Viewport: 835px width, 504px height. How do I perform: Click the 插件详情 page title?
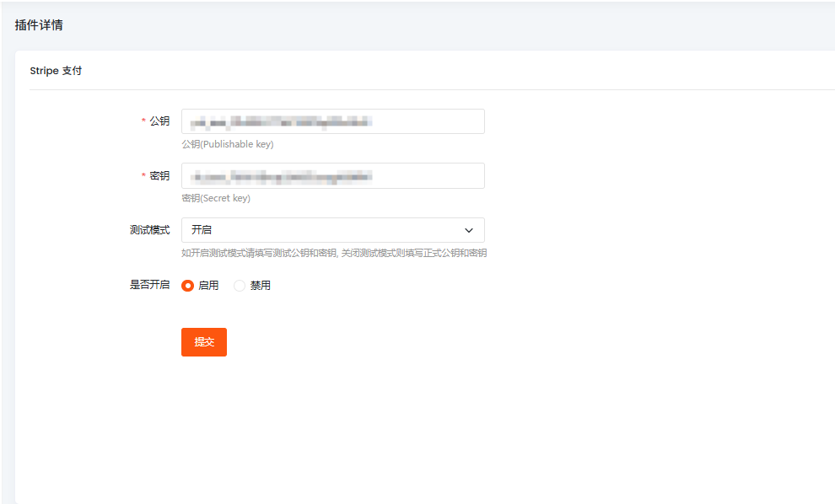[39, 25]
